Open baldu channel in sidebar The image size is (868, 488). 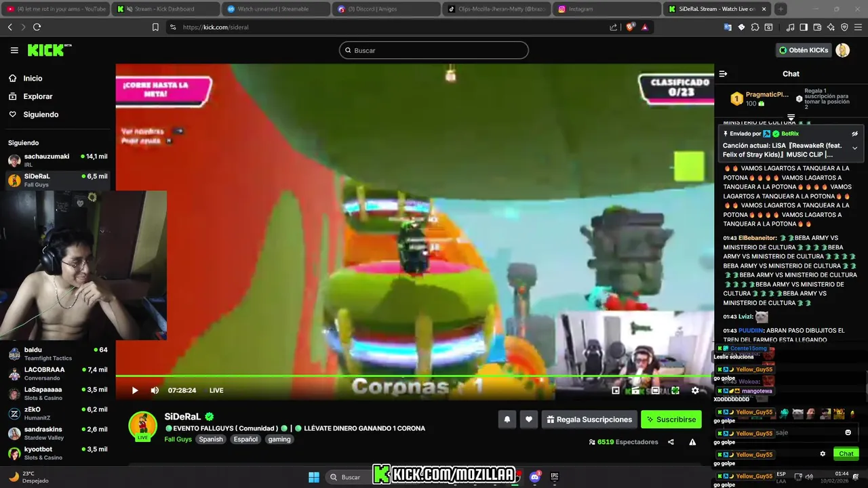[x=58, y=354]
